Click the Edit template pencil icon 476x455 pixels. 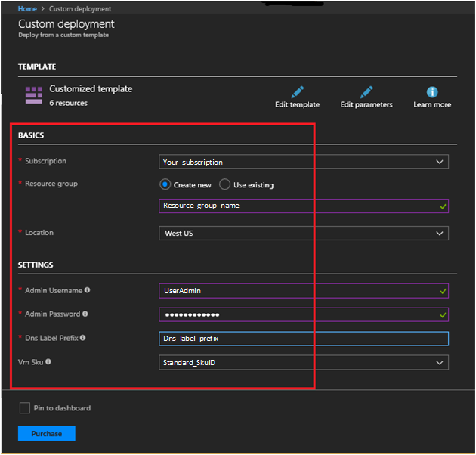click(298, 92)
